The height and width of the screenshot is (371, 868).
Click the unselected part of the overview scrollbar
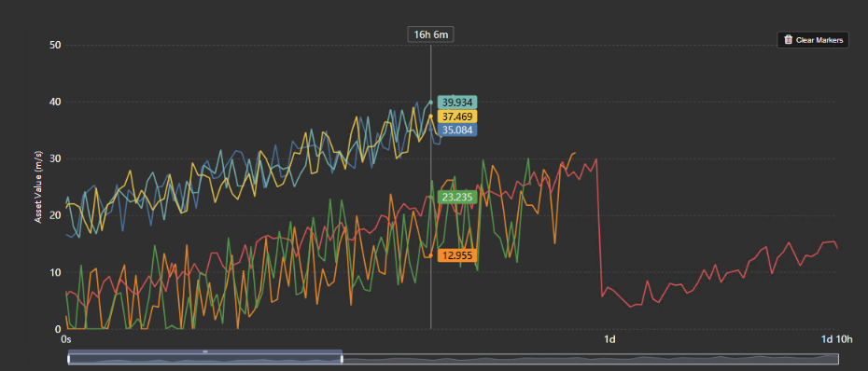click(x=590, y=359)
